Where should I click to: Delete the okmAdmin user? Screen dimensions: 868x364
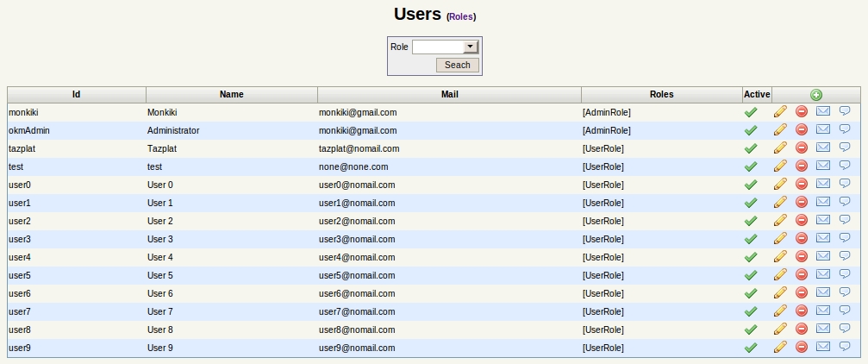801,129
